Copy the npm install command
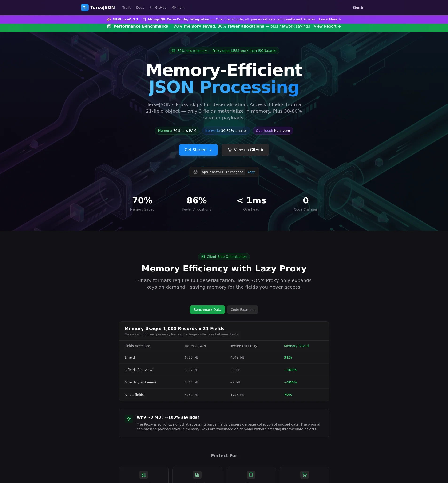The width and height of the screenshot is (448, 483). pyautogui.click(x=251, y=172)
